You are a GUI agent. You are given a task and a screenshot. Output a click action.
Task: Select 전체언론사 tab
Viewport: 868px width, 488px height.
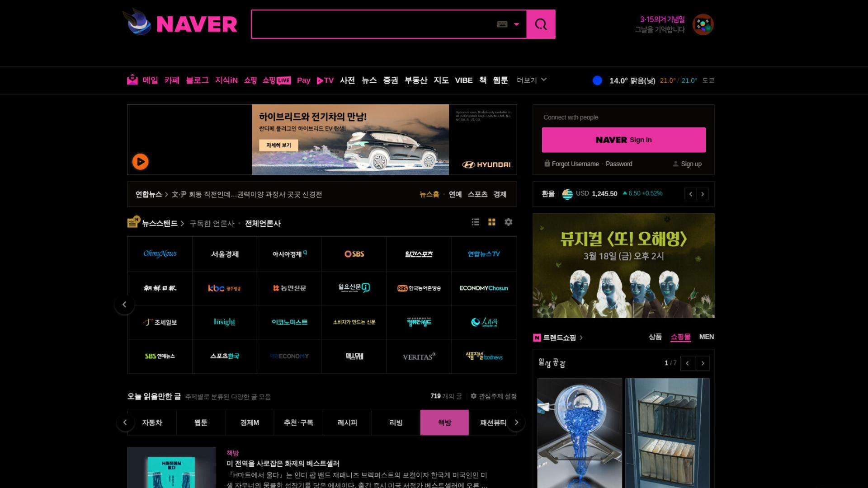click(263, 223)
